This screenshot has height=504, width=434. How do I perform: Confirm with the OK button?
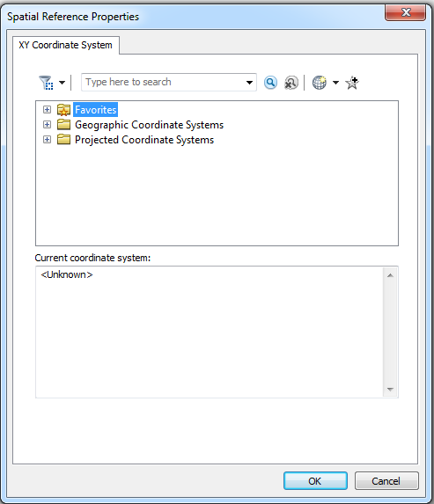pos(315,481)
